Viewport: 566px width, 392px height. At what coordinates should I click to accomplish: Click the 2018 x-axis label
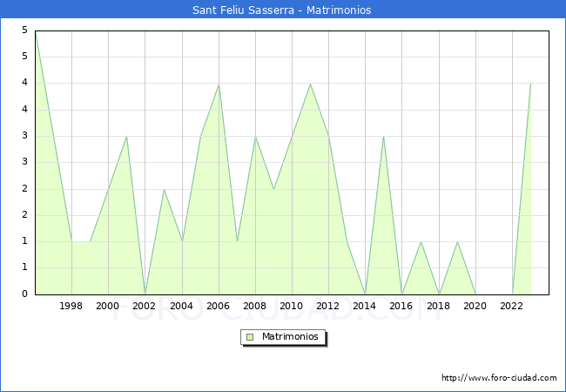(x=439, y=306)
